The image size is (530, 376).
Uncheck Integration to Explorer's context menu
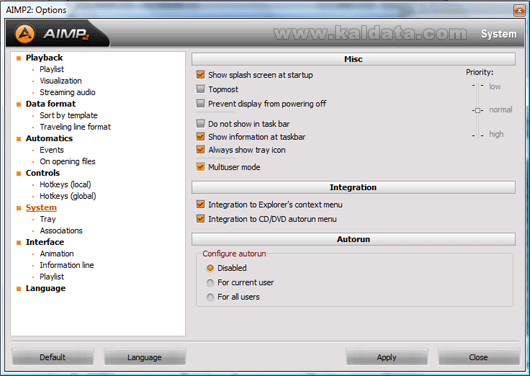200,204
